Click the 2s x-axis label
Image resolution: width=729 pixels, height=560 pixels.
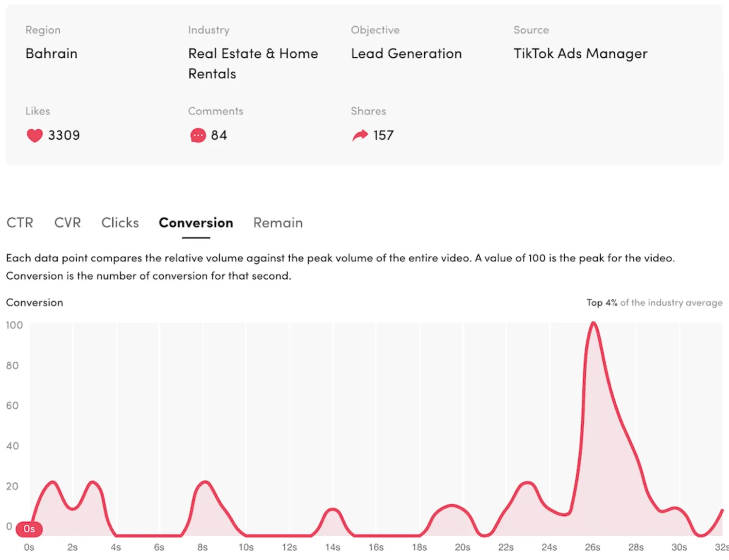[x=72, y=547]
